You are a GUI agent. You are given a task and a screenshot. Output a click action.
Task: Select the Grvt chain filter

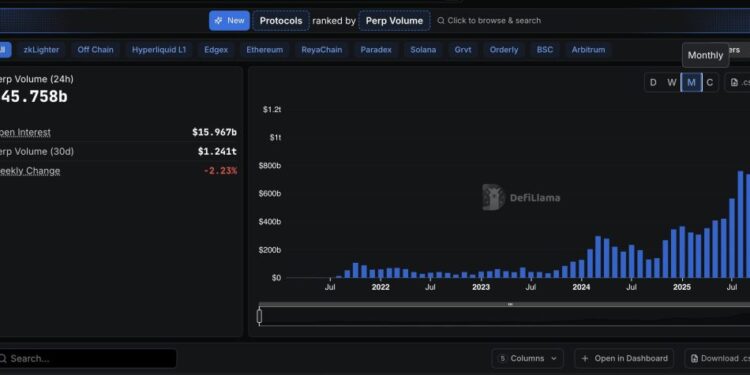point(463,50)
